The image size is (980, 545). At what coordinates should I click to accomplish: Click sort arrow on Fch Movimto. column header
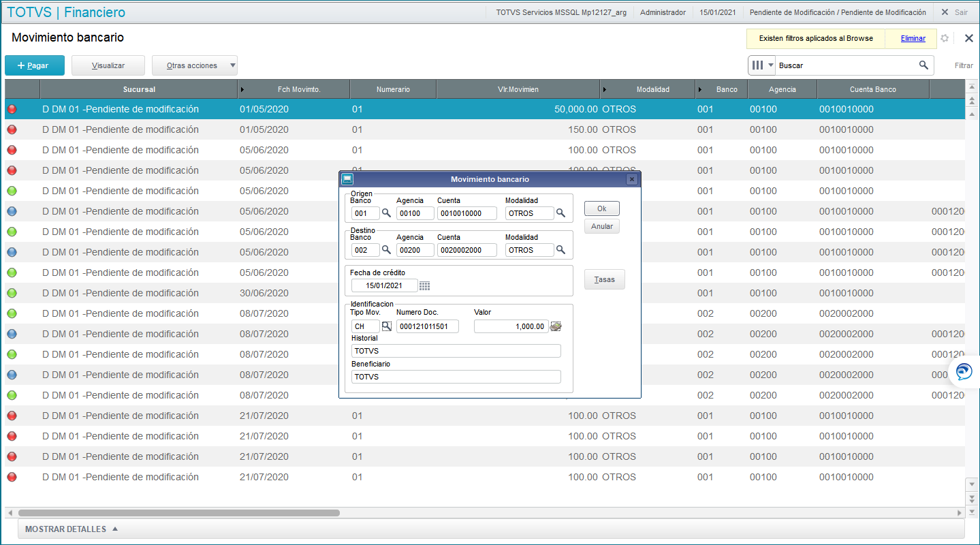[x=243, y=89]
